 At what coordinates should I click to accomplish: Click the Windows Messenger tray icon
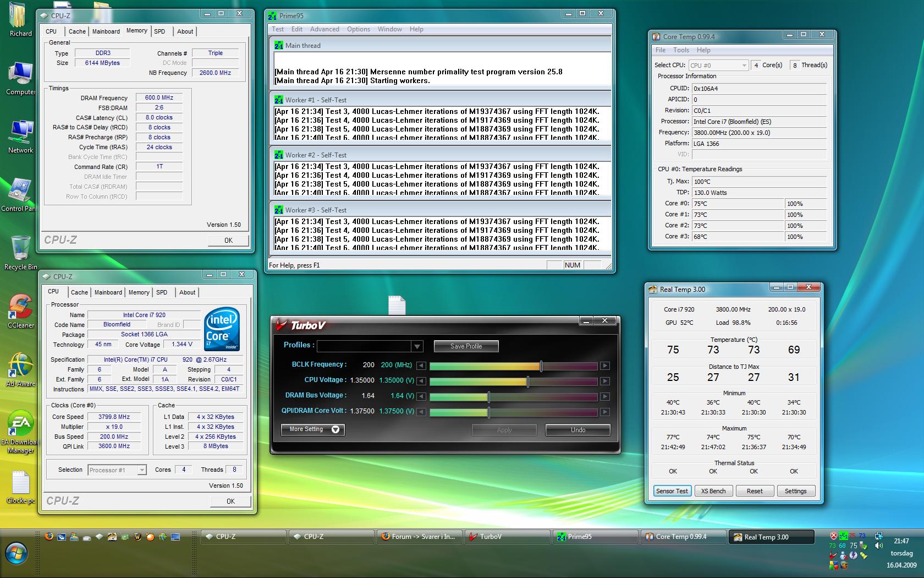point(844,555)
